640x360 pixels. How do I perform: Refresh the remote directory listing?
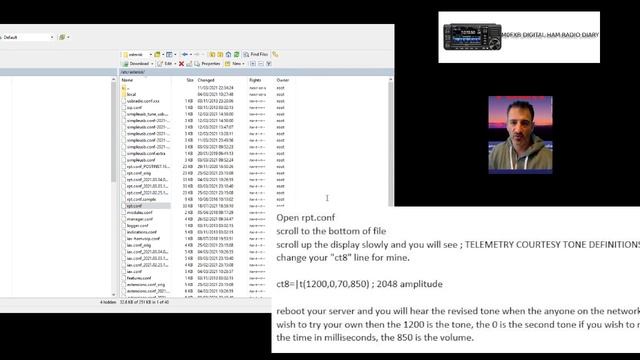(236, 54)
